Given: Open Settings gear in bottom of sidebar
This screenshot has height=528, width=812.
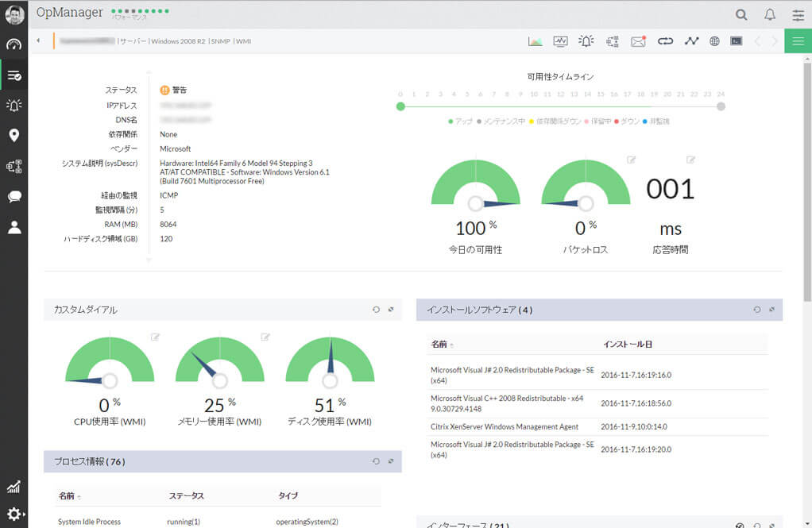Looking at the screenshot, I should click(x=14, y=514).
